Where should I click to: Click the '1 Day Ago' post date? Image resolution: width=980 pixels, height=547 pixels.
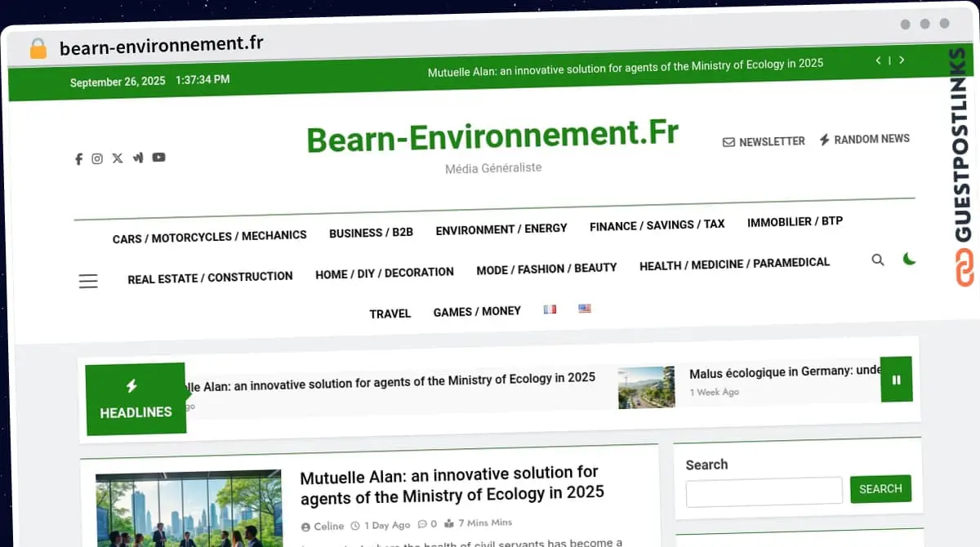click(x=387, y=526)
